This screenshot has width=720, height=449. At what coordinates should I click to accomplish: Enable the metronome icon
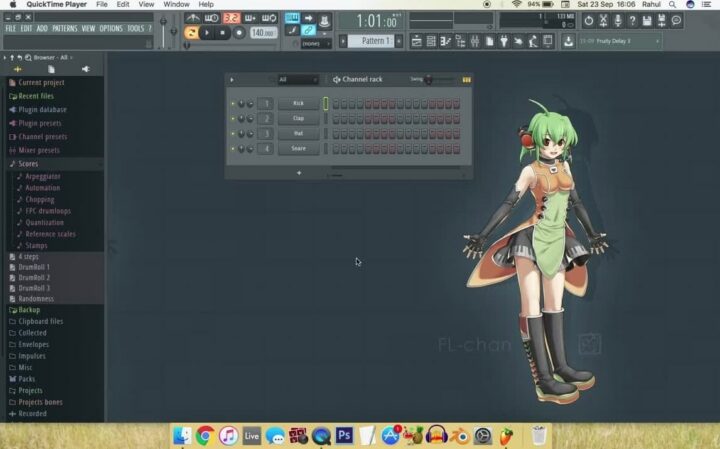point(192,18)
